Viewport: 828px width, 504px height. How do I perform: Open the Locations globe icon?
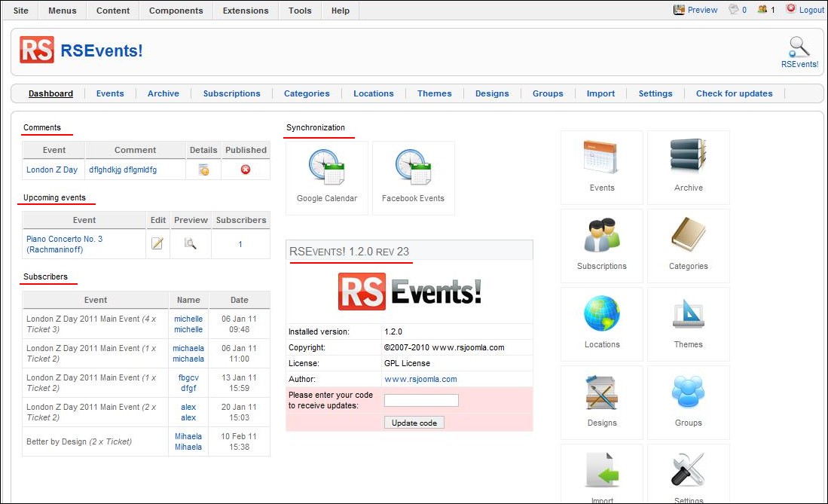coord(601,313)
